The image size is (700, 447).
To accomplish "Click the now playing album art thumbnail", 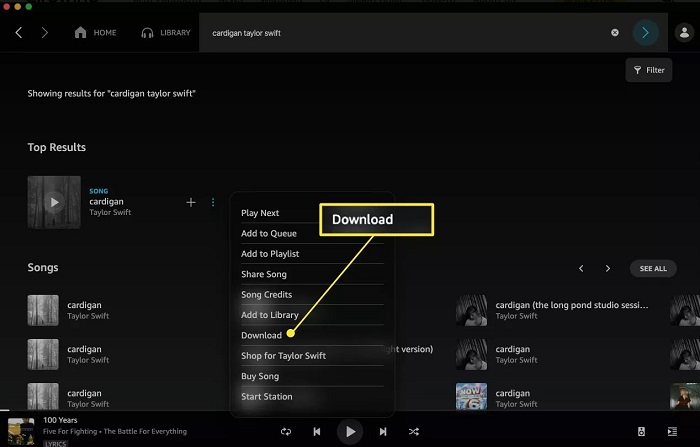I will pyautogui.click(x=21, y=431).
